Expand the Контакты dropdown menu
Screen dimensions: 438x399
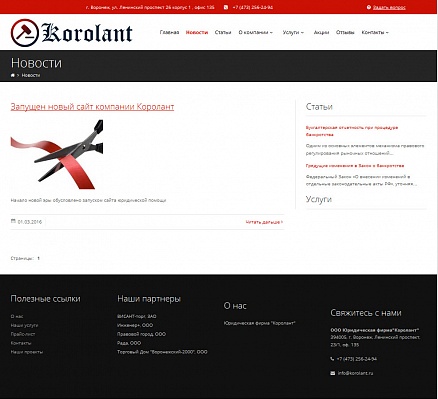click(375, 32)
